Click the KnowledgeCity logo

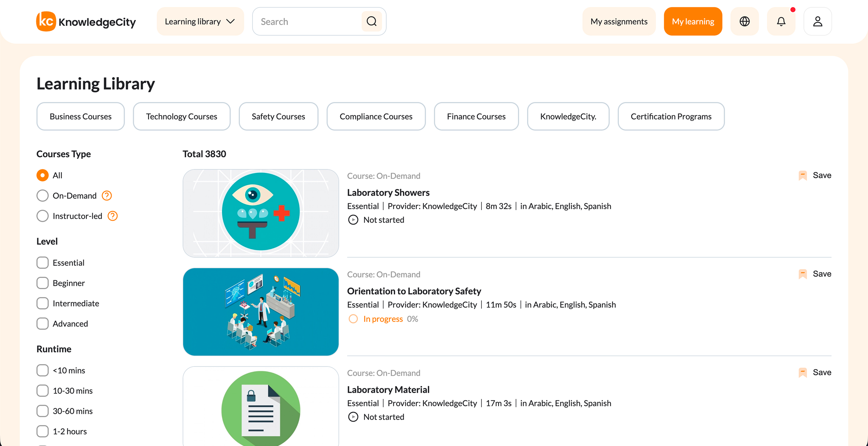coord(86,21)
